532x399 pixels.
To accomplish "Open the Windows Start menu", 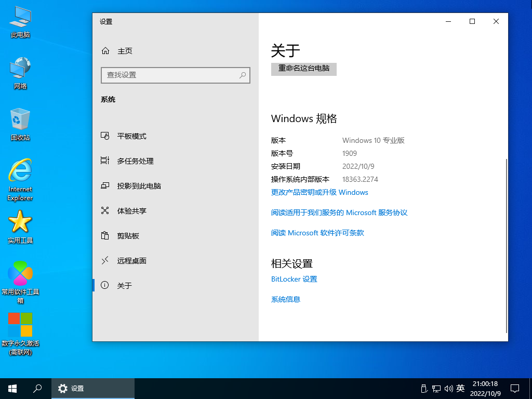I will [x=12, y=388].
